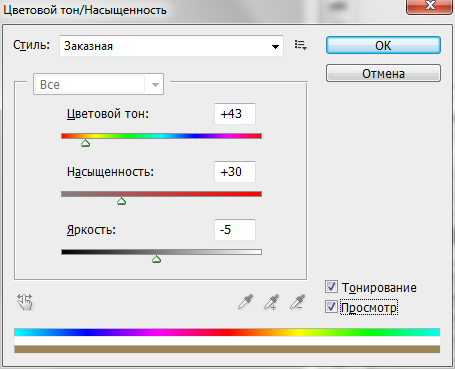Screen dimensions: 455x369
Task: Toggle the Тонирование checkbox
Action: [331, 287]
